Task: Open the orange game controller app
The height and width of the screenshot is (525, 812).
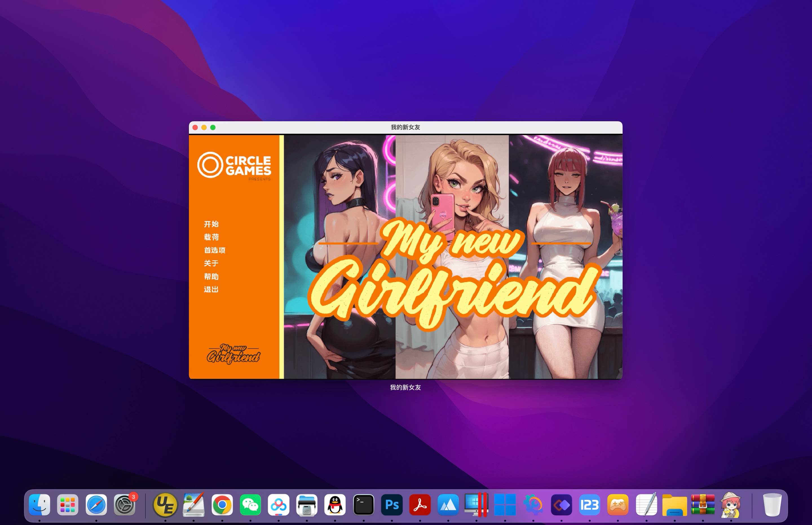Action: 618,504
